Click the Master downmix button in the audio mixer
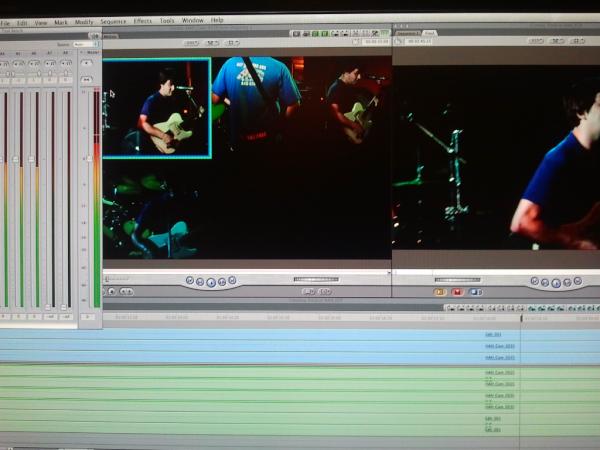This screenshot has height=450, width=600. coord(86,79)
